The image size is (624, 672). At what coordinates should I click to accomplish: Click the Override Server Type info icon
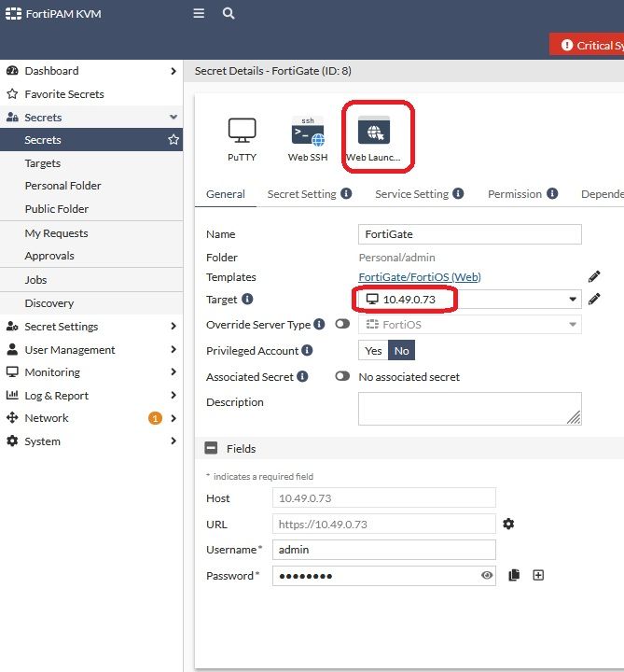319,324
